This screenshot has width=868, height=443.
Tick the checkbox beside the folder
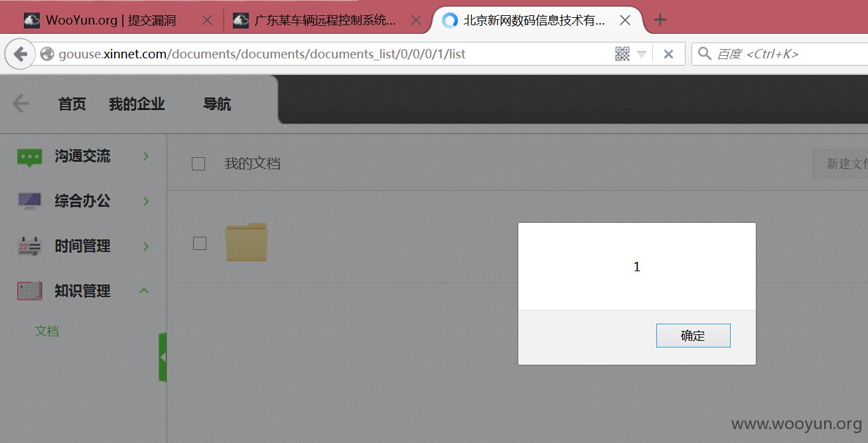pos(200,243)
